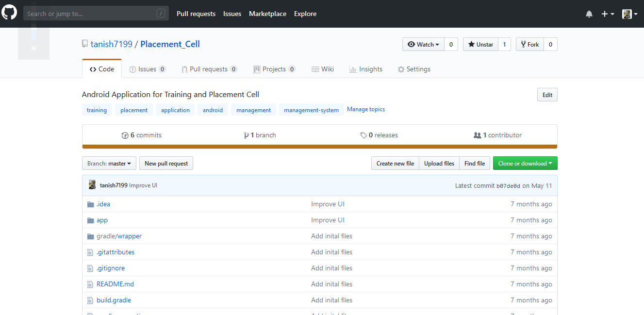Click the README.md file icon
The width and height of the screenshot is (644, 315).
pyautogui.click(x=90, y=284)
